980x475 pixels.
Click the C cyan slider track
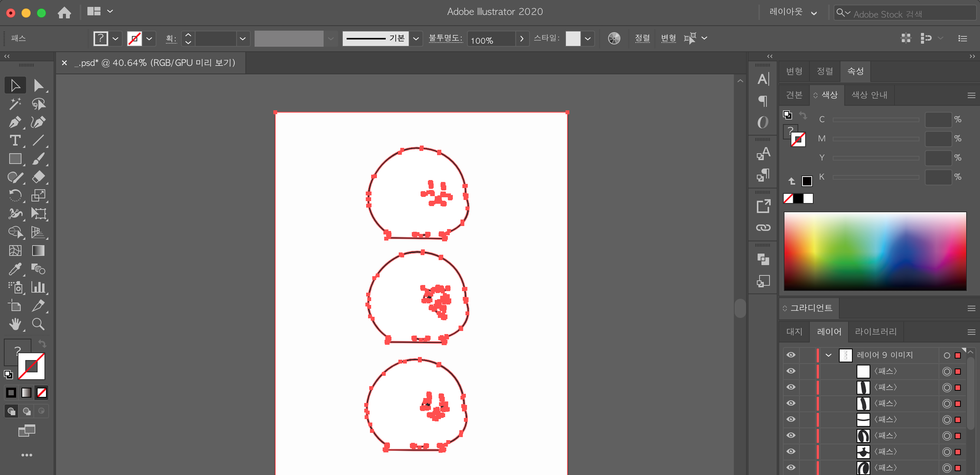876,120
